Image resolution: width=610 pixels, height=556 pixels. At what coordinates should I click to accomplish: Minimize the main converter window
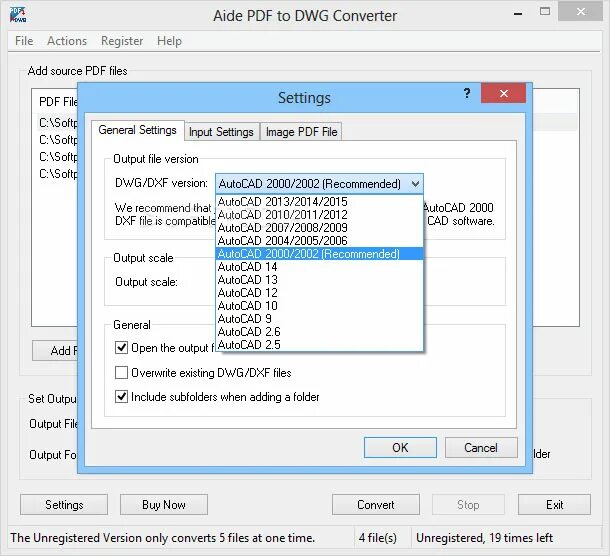click(518, 13)
